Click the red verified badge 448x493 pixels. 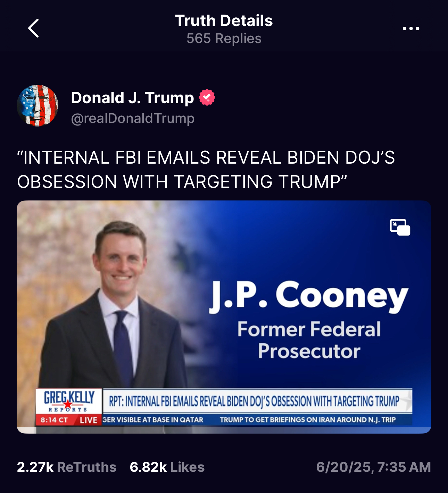(x=207, y=98)
